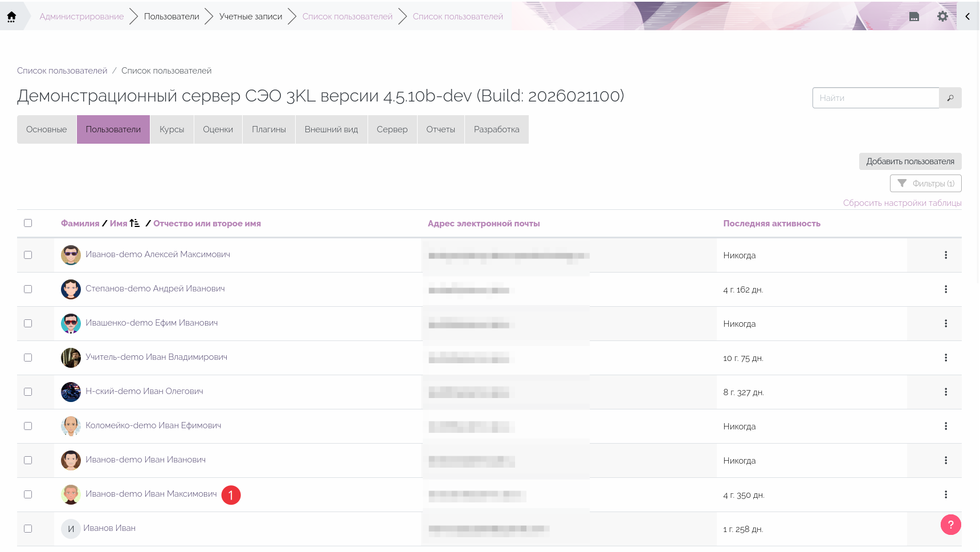
Task: Collapse the side panel with top-right arrow
Action: pos(967,17)
